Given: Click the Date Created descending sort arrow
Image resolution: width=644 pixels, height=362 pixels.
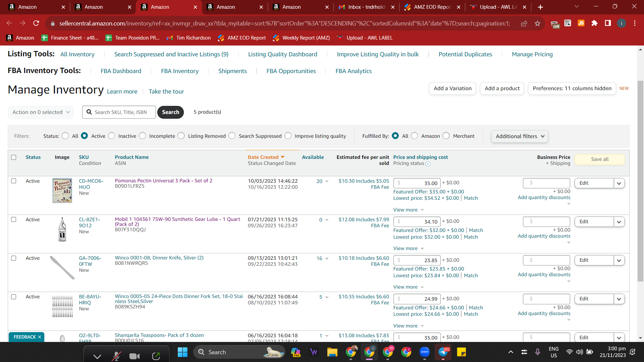Looking at the screenshot, I should click(282, 157).
